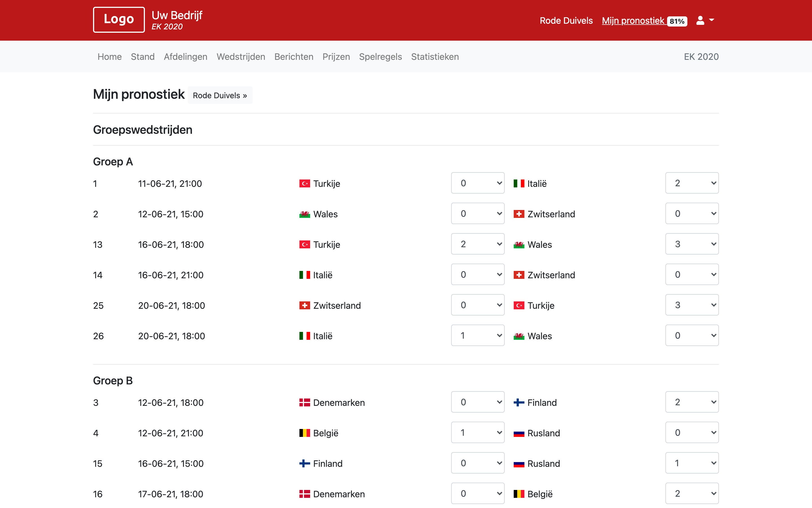Viewport: 812px width, 508px height.
Task: Open the Spelregels page
Action: [381, 56]
